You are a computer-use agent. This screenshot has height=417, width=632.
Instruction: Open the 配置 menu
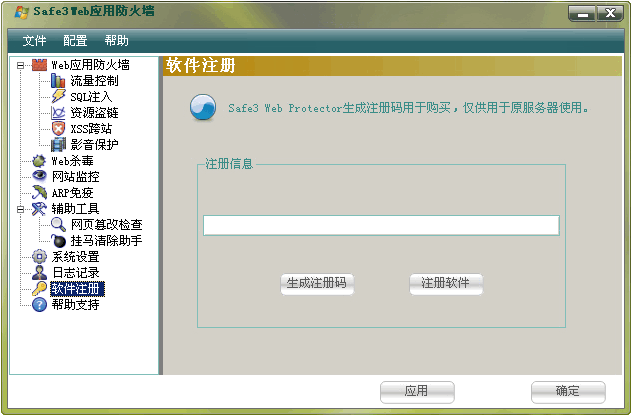tap(75, 41)
